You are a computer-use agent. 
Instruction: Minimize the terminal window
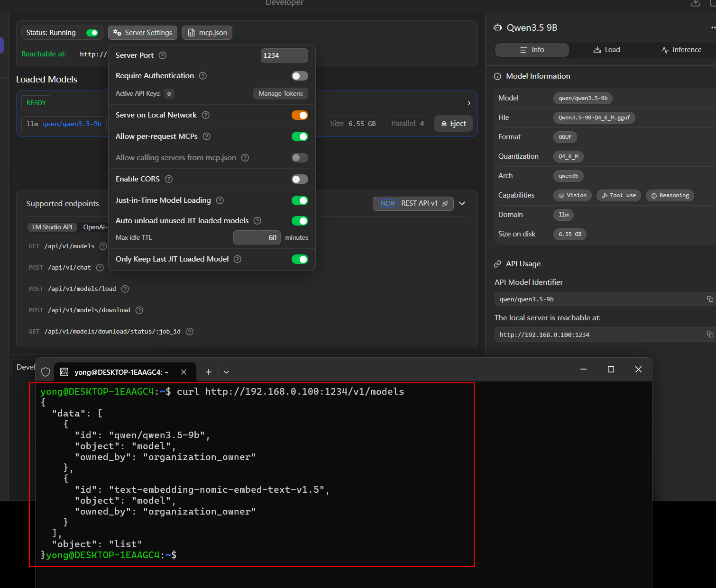pos(584,370)
